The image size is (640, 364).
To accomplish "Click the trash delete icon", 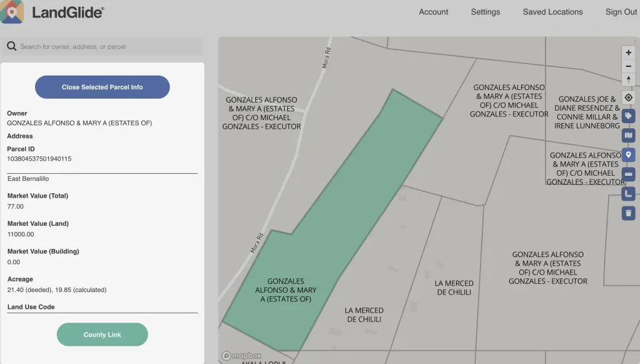I will pyautogui.click(x=629, y=213).
